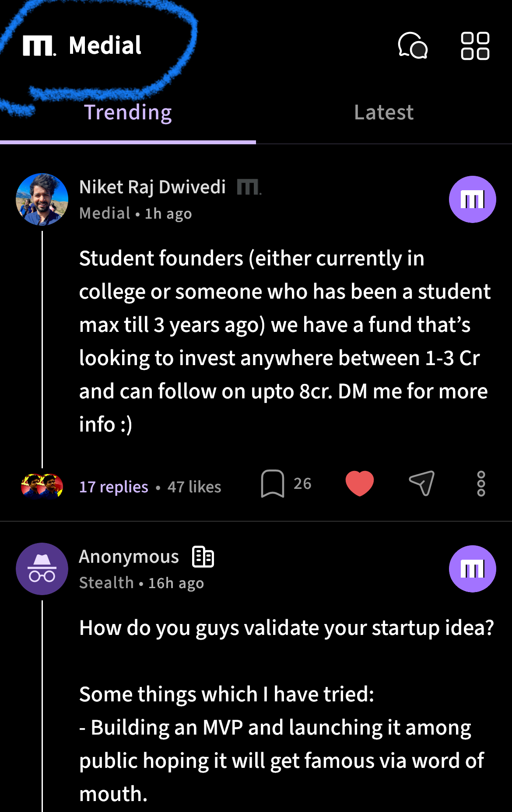Open Niket Raj Dwivedi's profile name

[152, 187]
